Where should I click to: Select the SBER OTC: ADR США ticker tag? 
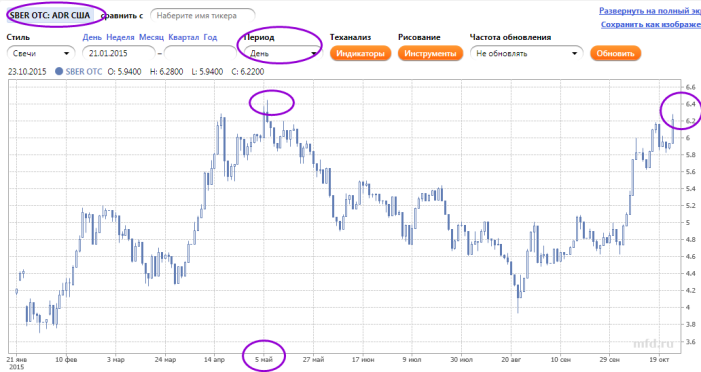pos(51,15)
